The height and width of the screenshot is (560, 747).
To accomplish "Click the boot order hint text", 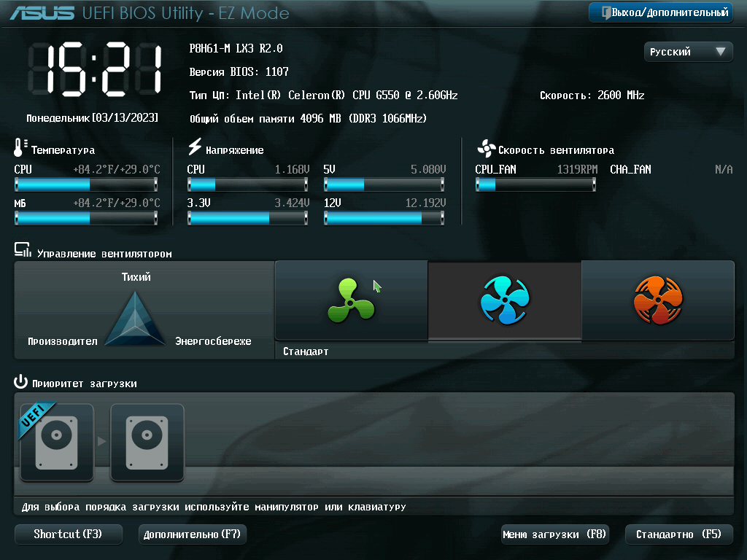I will point(214,507).
